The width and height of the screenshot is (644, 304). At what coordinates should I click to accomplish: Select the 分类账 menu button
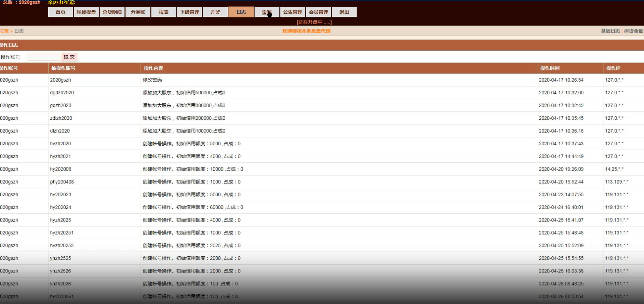point(138,12)
